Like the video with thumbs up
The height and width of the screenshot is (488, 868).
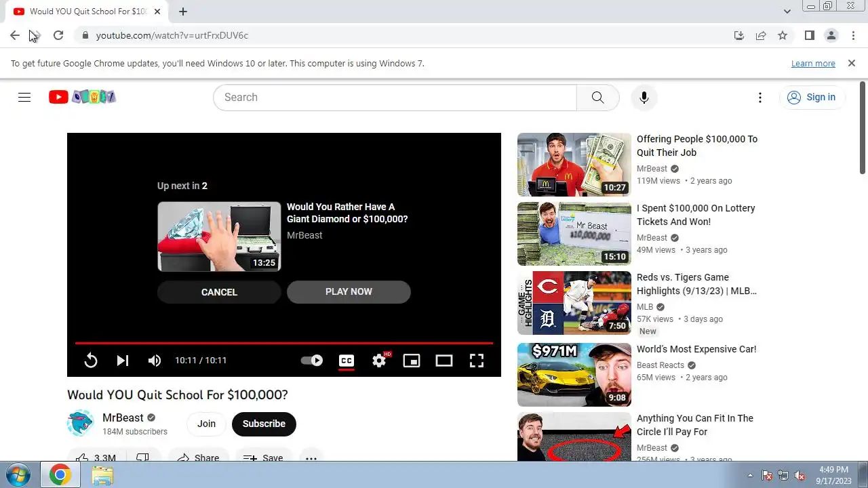(x=96, y=457)
